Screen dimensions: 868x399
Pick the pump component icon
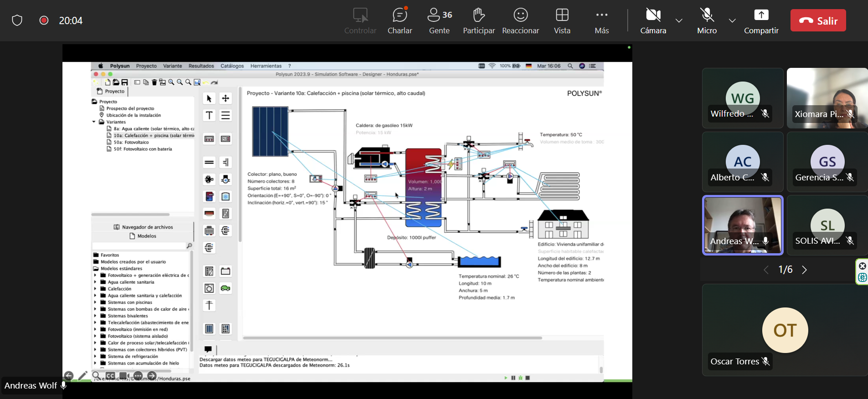[x=226, y=179]
